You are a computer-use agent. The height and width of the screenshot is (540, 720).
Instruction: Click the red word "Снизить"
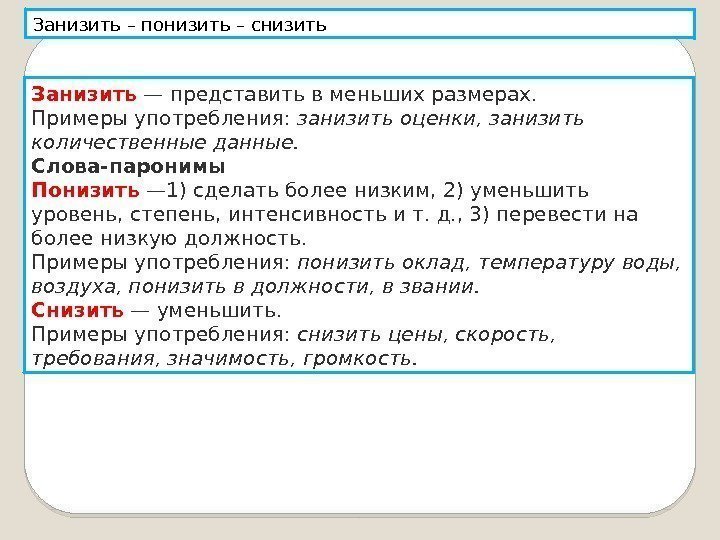(x=77, y=310)
